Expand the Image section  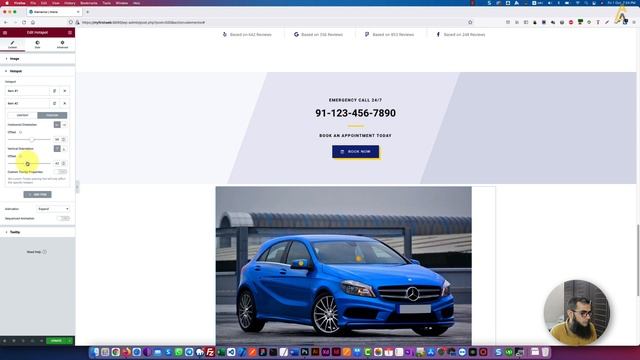point(38,59)
